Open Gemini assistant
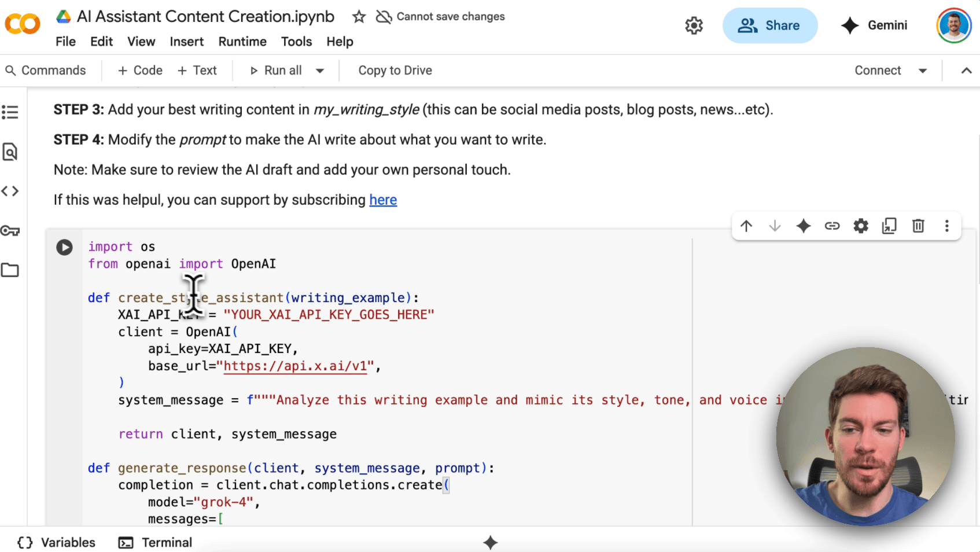 [874, 25]
